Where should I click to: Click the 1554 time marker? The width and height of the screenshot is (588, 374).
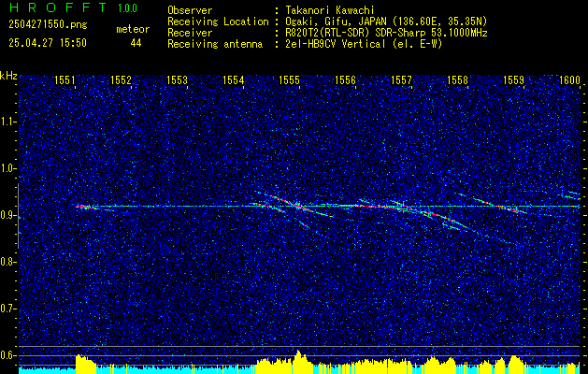(x=234, y=79)
